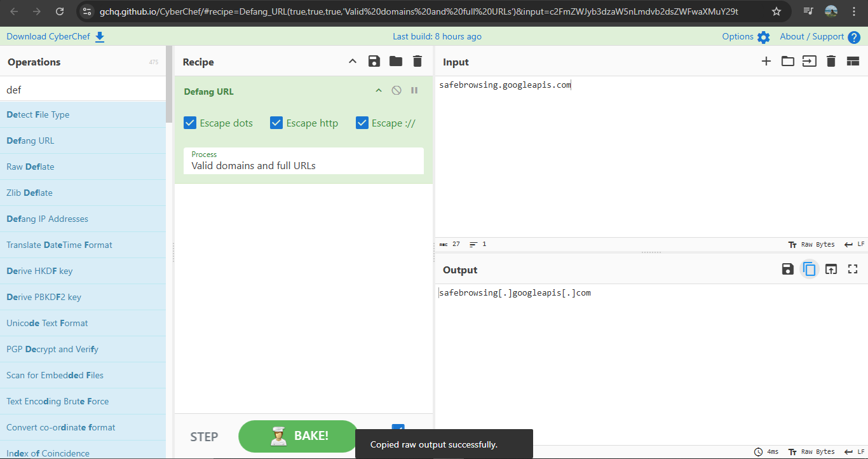Save the output to a file
The height and width of the screenshot is (459, 868).
(788, 269)
